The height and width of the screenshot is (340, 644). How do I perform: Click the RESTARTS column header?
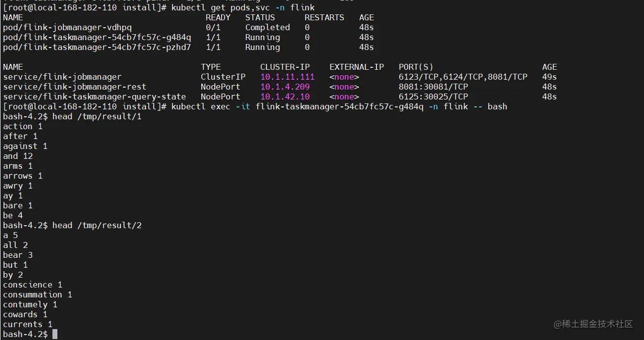pos(324,17)
